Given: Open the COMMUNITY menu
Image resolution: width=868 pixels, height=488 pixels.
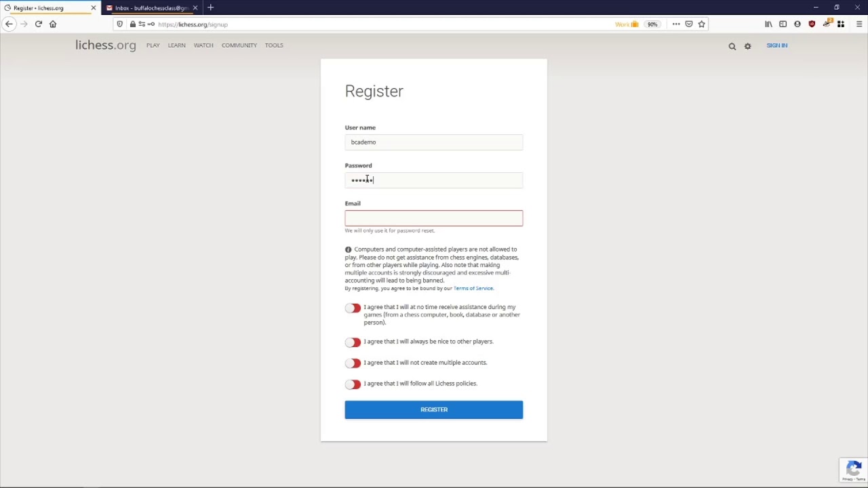Looking at the screenshot, I should pyautogui.click(x=239, y=45).
